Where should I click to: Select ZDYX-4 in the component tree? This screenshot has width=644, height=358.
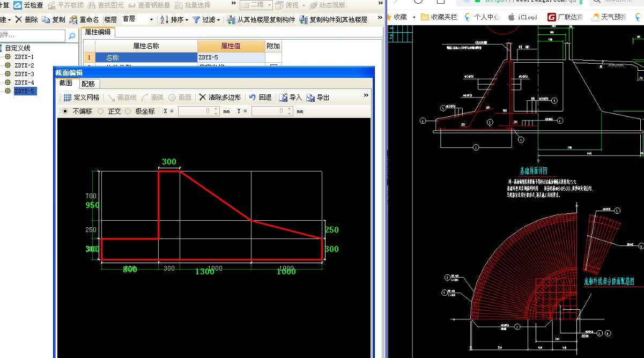point(24,83)
